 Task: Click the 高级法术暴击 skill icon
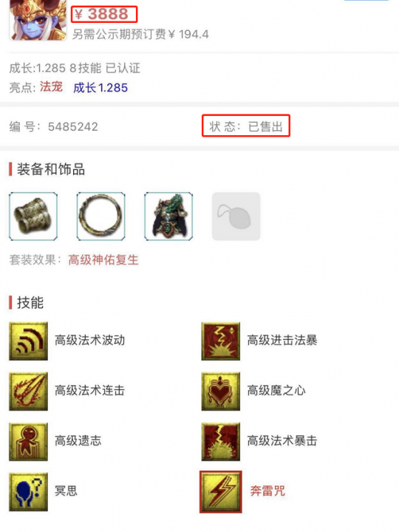click(x=220, y=441)
